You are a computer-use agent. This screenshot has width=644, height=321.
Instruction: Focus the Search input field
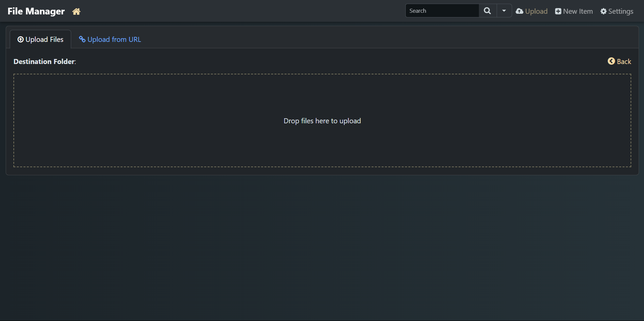tap(442, 11)
